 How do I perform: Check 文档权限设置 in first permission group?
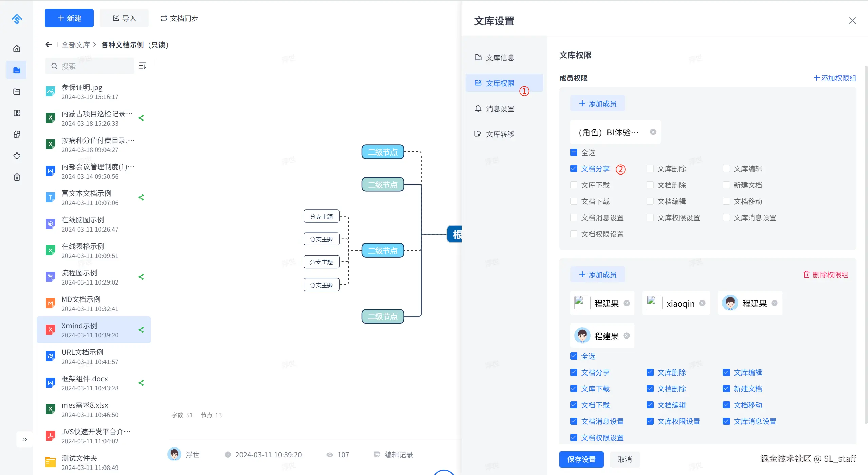(x=574, y=234)
